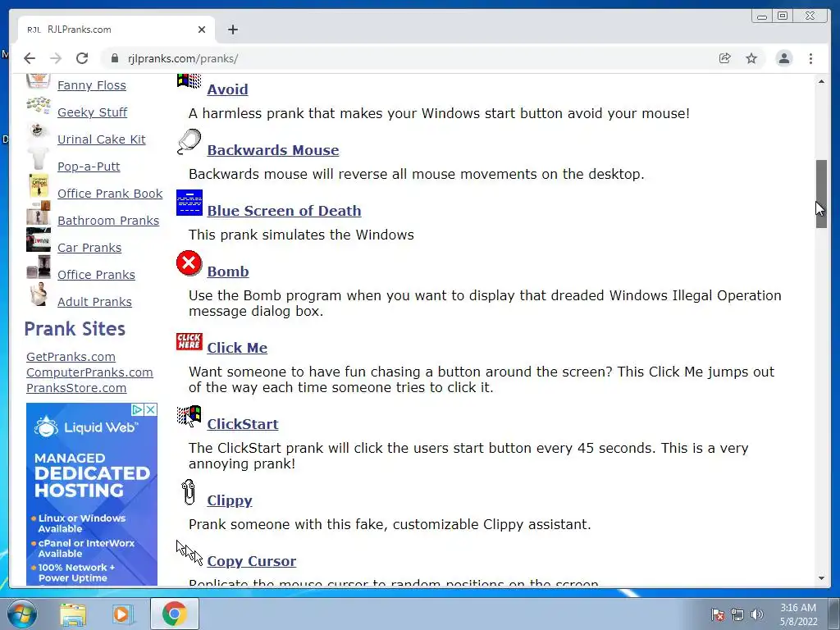Visit the Office Pranks link
Image resolution: width=840 pixels, height=630 pixels.
[96, 274]
